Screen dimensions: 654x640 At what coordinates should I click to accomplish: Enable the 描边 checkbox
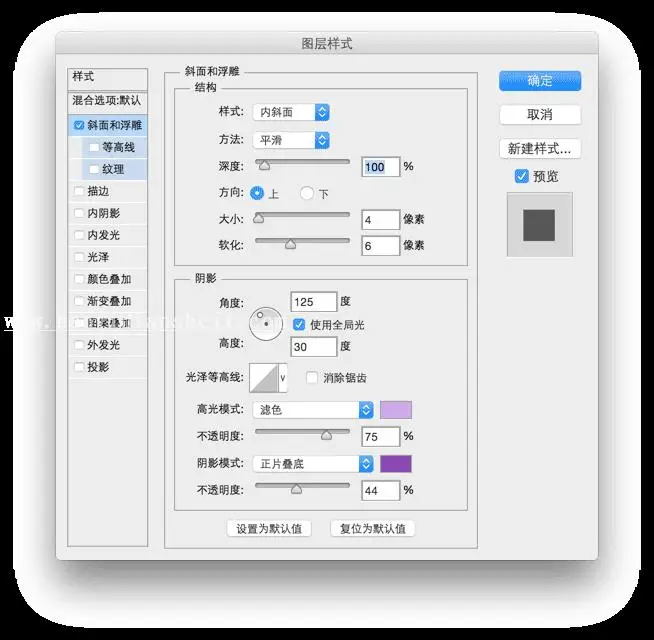(79, 191)
